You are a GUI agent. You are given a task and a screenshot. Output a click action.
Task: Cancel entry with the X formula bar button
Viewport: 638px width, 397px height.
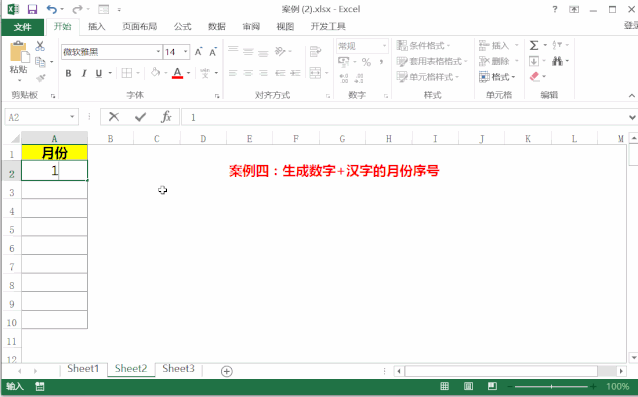point(114,117)
